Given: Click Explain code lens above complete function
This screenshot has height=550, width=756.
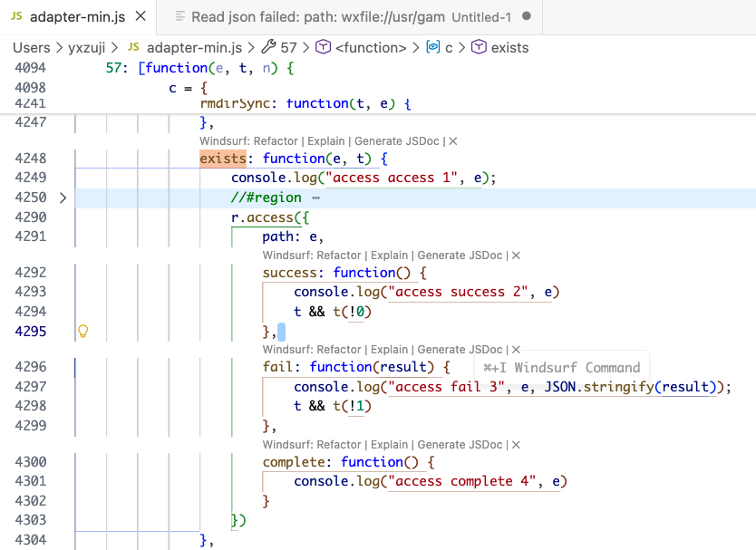Looking at the screenshot, I should click(389, 444).
